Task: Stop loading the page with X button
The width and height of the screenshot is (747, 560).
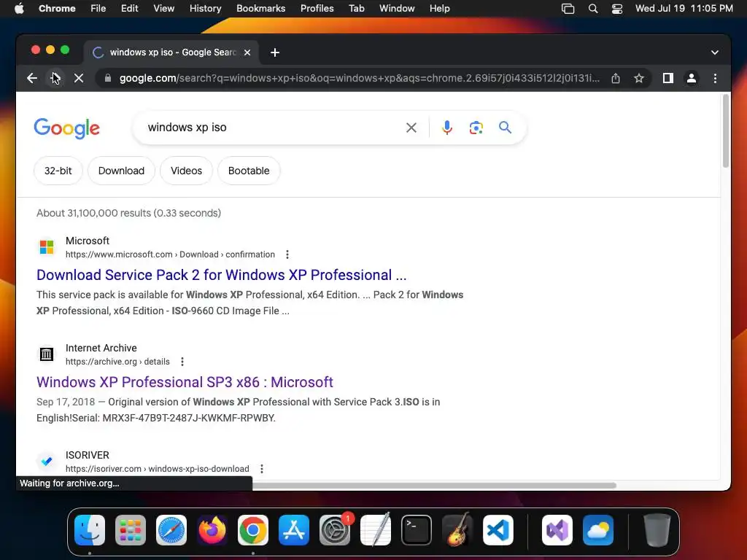Action: [79, 78]
